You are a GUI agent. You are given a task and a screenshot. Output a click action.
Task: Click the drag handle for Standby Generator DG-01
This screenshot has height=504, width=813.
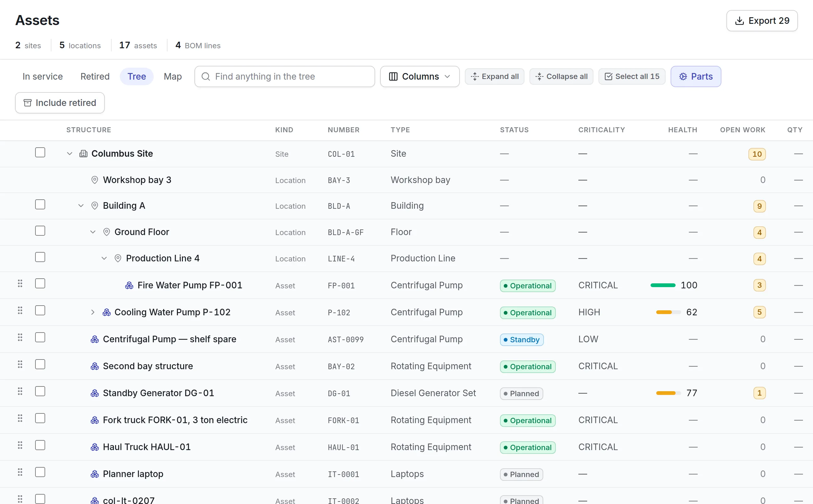coord(20,391)
